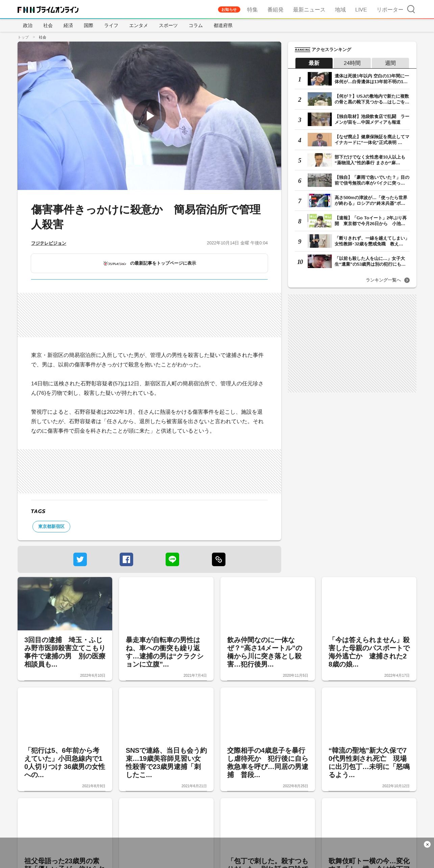The height and width of the screenshot is (868, 434).
Task: Select 経済 category
Action: tap(68, 25)
